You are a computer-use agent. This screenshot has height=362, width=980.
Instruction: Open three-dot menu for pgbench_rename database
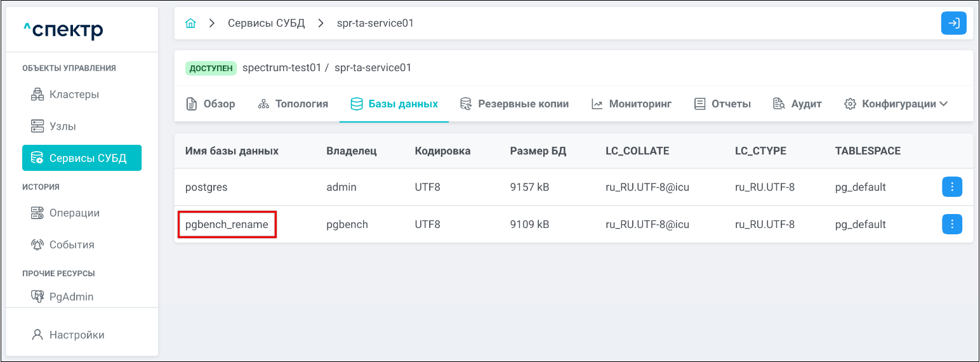[x=951, y=224]
